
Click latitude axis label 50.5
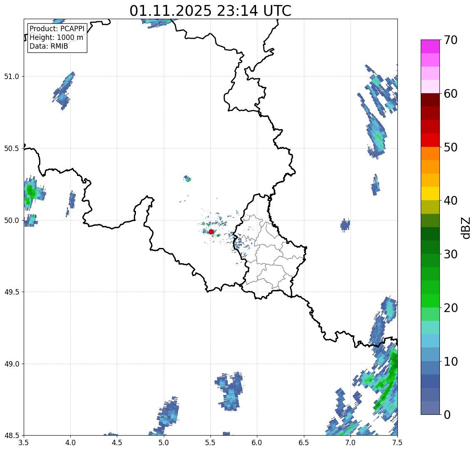pos(12,149)
